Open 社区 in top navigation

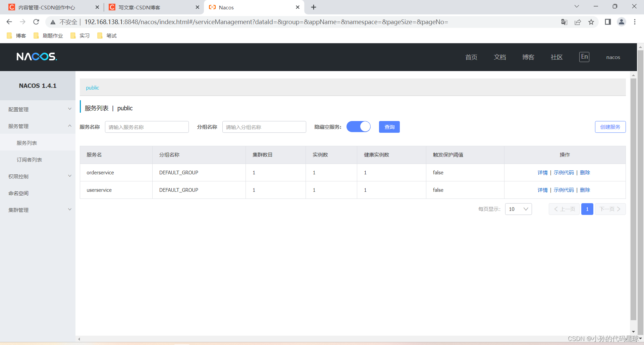(557, 57)
